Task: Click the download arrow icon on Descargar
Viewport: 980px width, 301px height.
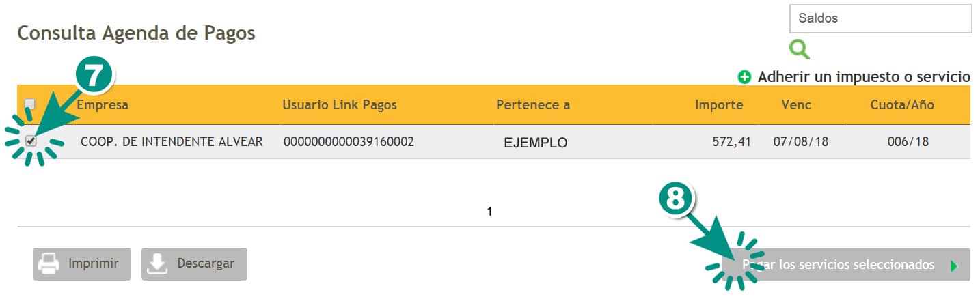Action: (157, 263)
